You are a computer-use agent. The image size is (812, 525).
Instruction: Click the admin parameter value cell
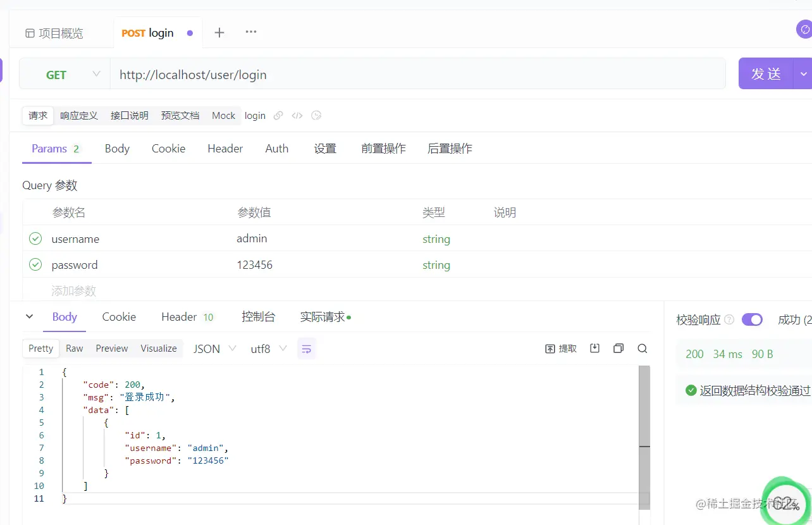click(252, 238)
